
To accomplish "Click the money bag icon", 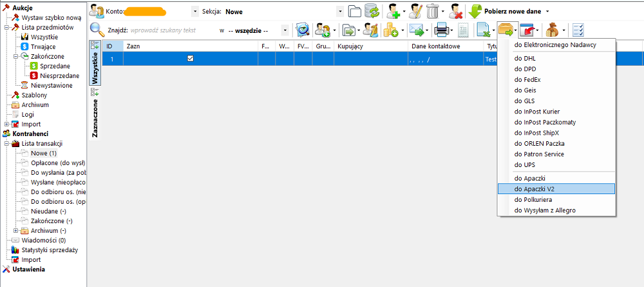I will tap(553, 30).
